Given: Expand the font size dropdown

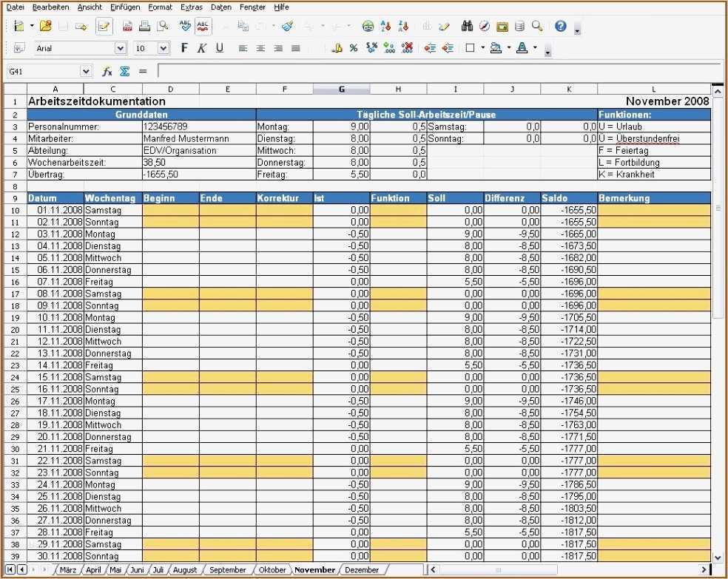Looking at the screenshot, I should 164,48.
